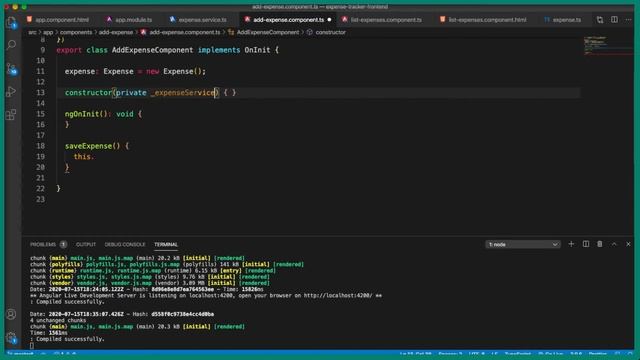
Task: Split the terminal panel
Action: (x=586, y=244)
